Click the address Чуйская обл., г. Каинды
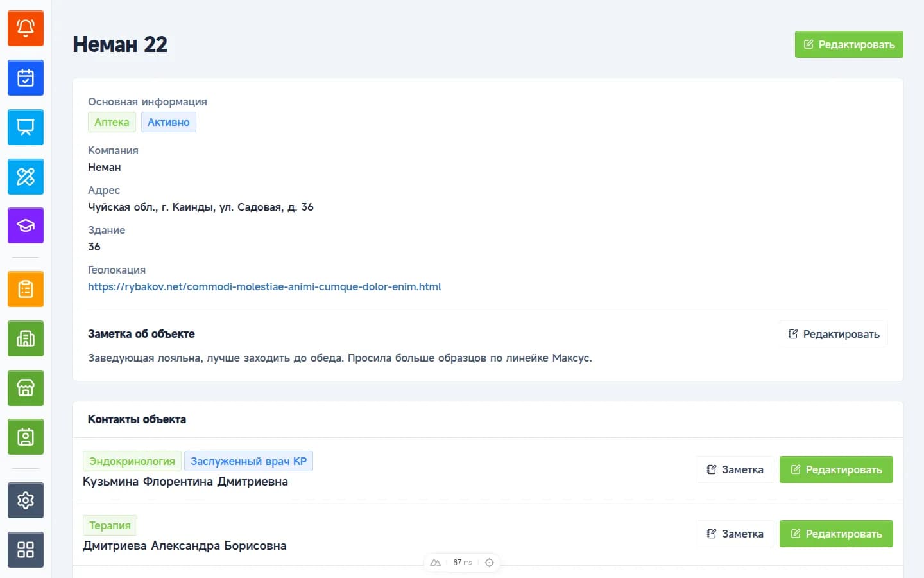924x578 pixels. pyautogui.click(x=201, y=207)
